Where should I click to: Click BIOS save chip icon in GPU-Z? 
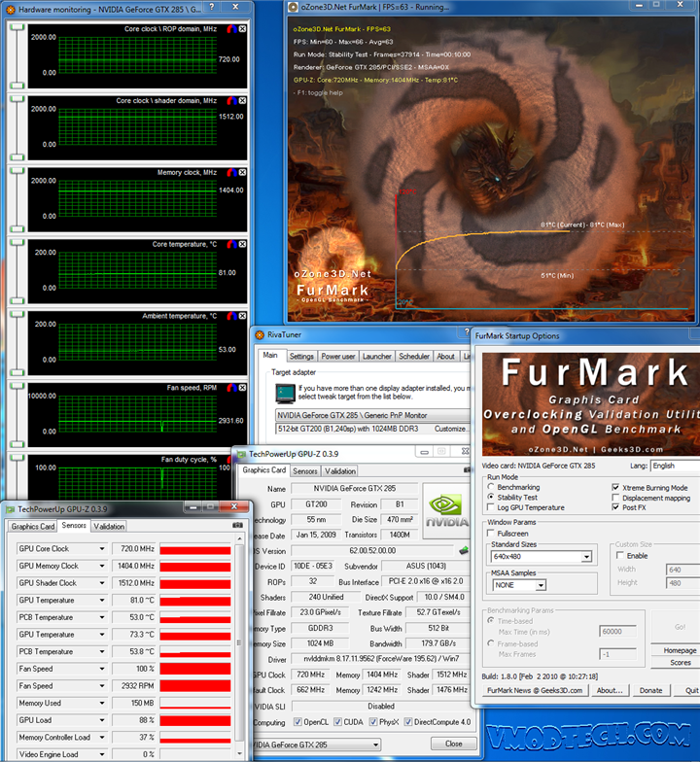click(464, 550)
